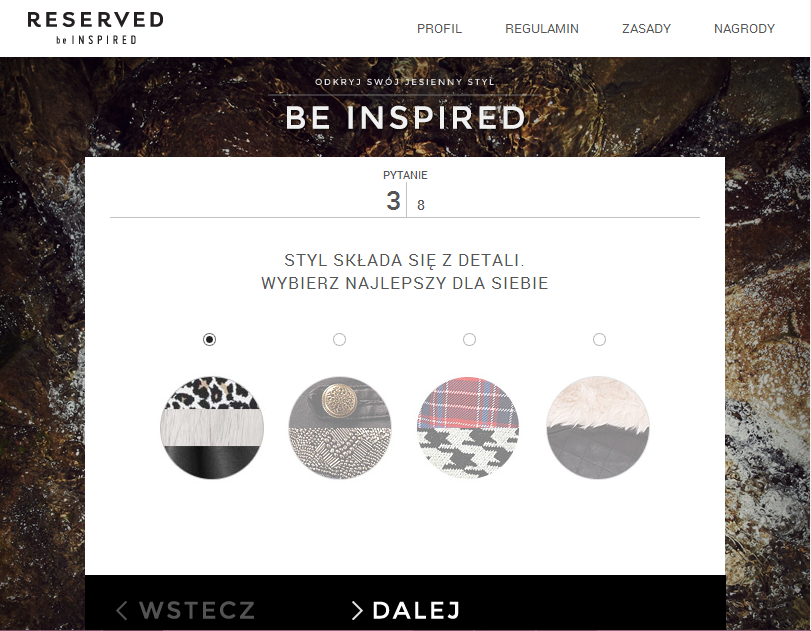This screenshot has height=631, width=811.
Task: Click the BE INSPIRED headline
Action: pos(406,117)
